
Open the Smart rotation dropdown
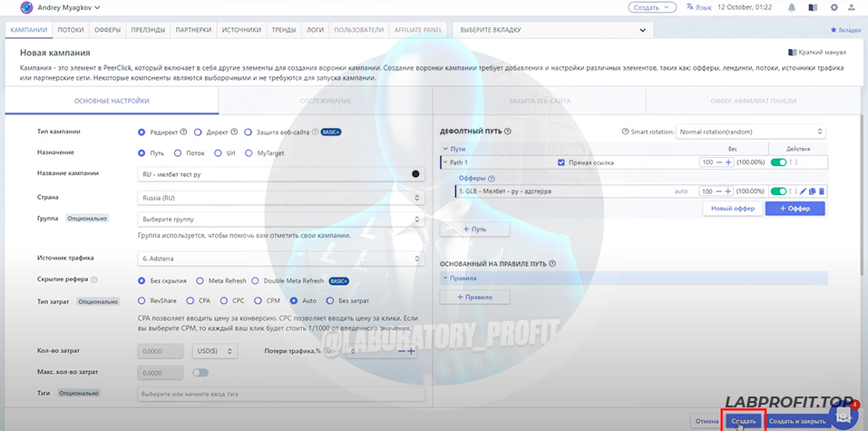coord(750,132)
